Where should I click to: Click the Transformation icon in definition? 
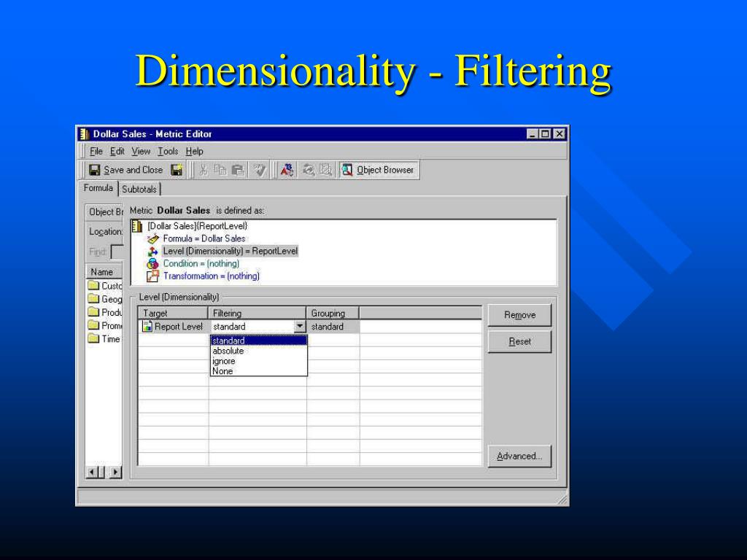coord(153,276)
